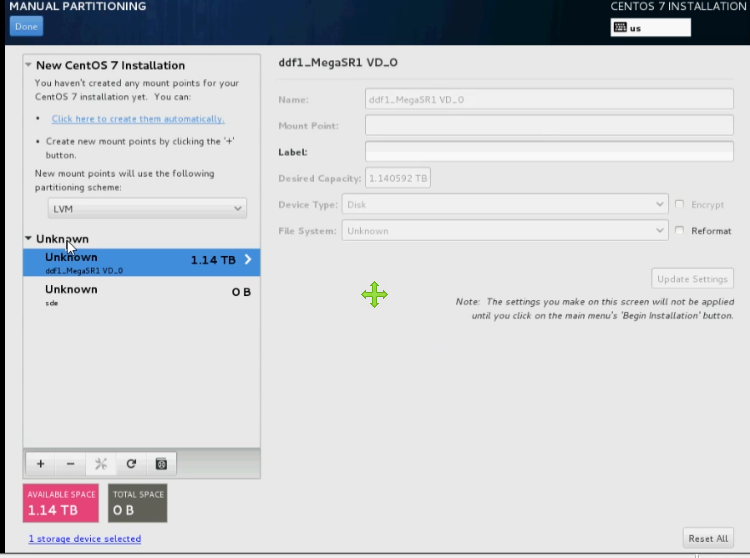Click the Total Space 0 B box
The height and width of the screenshot is (558, 750).
[x=138, y=503]
